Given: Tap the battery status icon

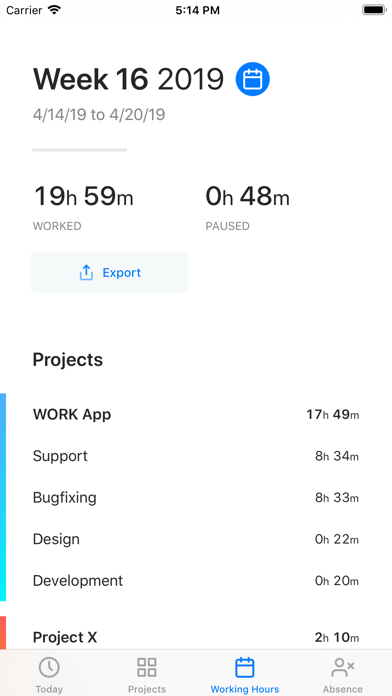Looking at the screenshot, I should pyautogui.click(x=374, y=10).
